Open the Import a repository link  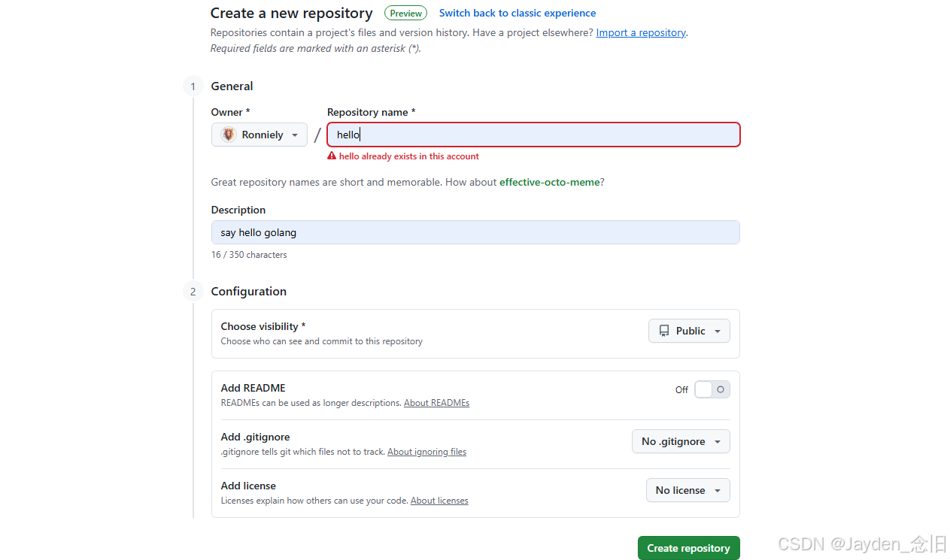(641, 32)
